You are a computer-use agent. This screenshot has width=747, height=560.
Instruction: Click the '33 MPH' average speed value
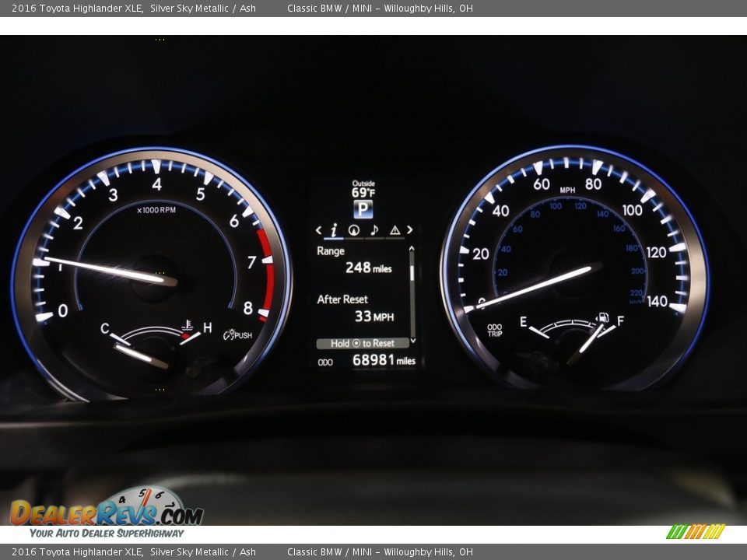point(374,317)
